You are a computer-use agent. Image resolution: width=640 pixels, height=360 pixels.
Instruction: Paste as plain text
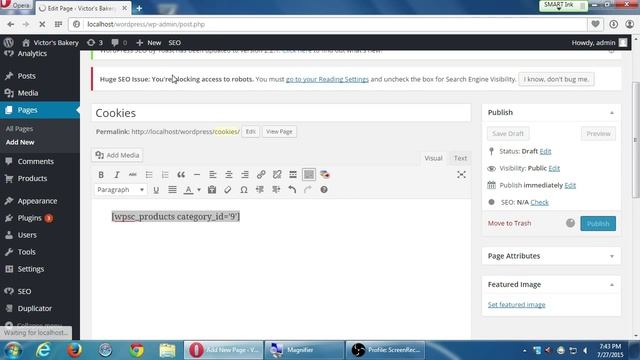coord(211,190)
